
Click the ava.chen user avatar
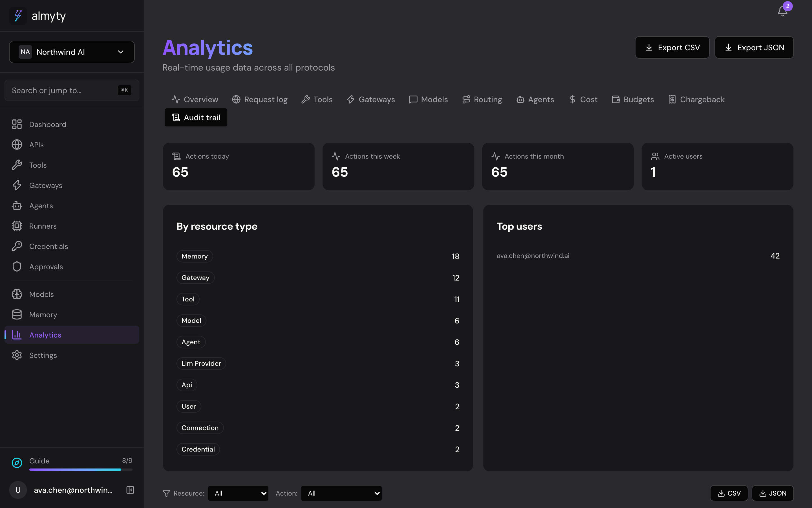pos(18,490)
